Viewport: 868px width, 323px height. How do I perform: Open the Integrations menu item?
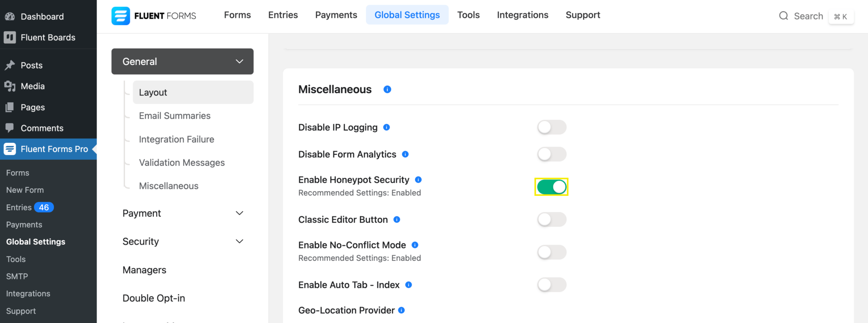tap(522, 15)
